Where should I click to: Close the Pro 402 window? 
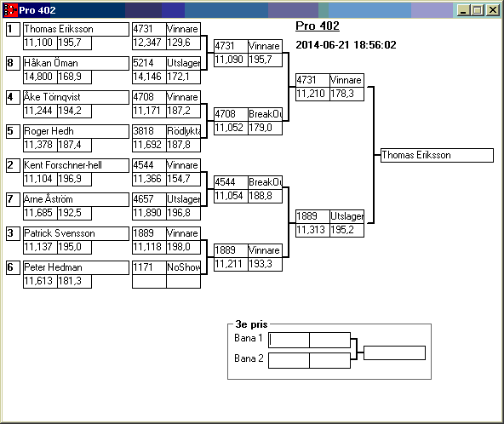click(x=492, y=10)
